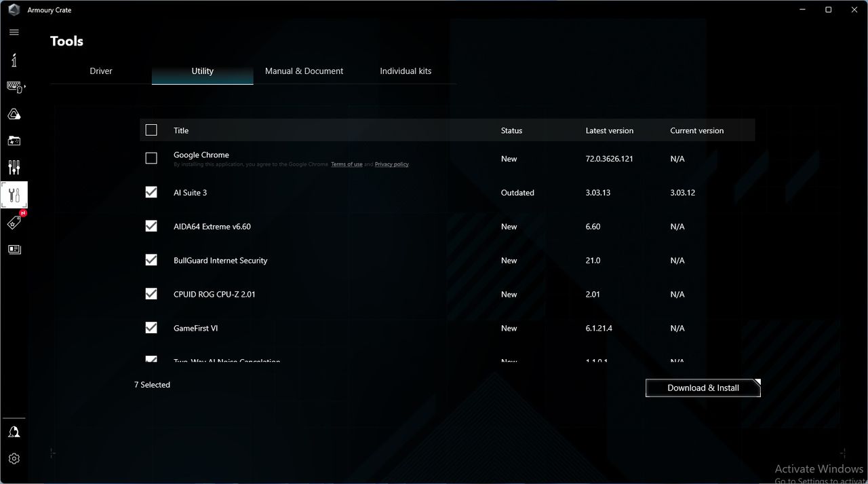Open the User Center profile icon
This screenshot has height=484, width=868.
pos(14,432)
